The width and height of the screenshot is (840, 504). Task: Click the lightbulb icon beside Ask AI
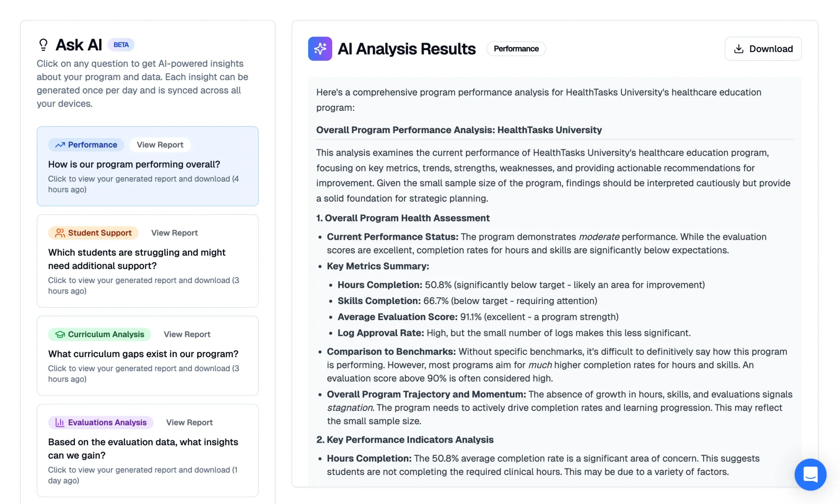(43, 45)
